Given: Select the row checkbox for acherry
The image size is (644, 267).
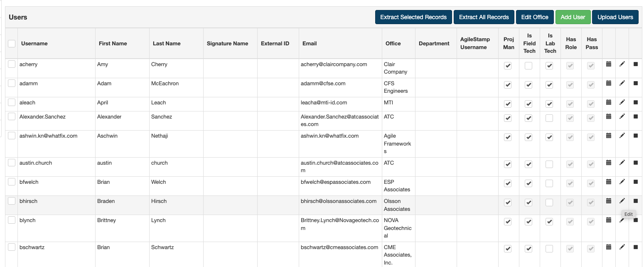Looking at the screenshot, I should tap(12, 64).
